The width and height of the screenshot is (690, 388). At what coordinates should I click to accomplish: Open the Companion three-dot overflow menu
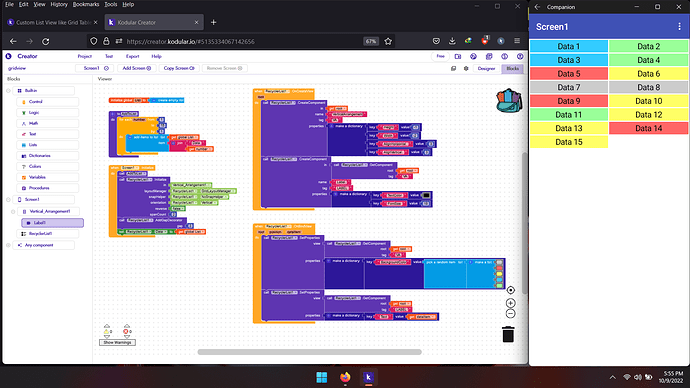click(x=679, y=27)
